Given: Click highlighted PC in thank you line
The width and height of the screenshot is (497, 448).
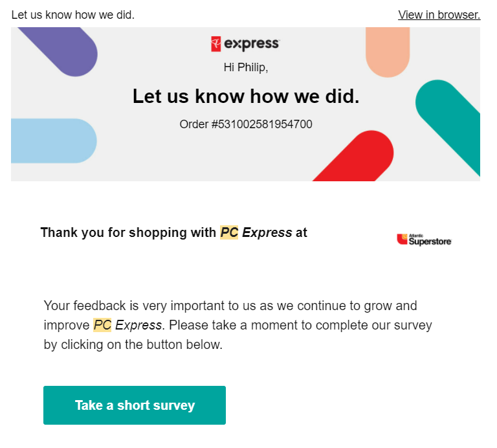Looking at the screenshot, I should (229, 232).
